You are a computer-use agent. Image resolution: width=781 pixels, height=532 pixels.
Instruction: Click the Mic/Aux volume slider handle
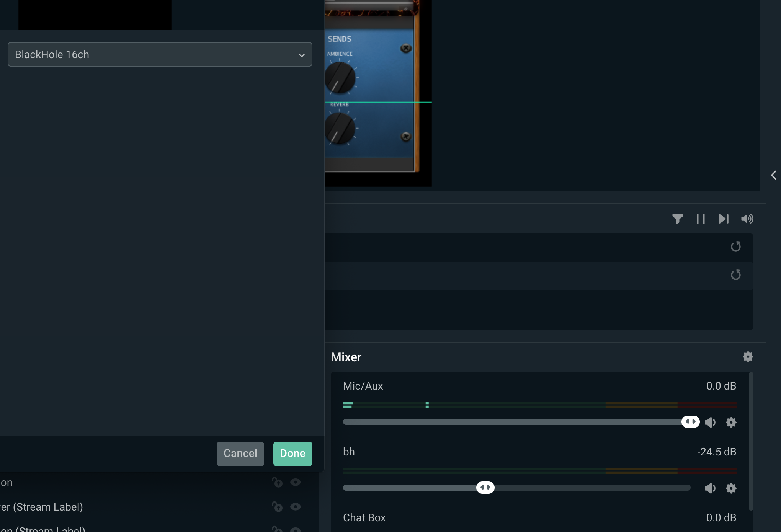pos(690,422)
